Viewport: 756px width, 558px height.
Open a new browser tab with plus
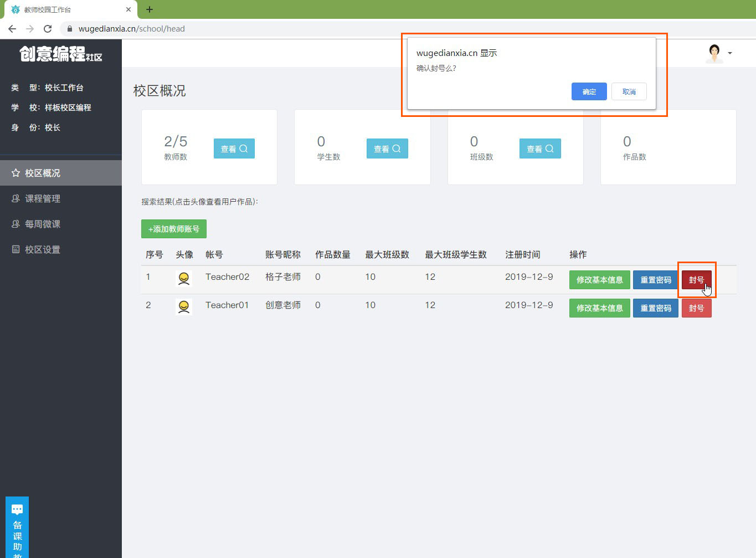click(150, 9)
